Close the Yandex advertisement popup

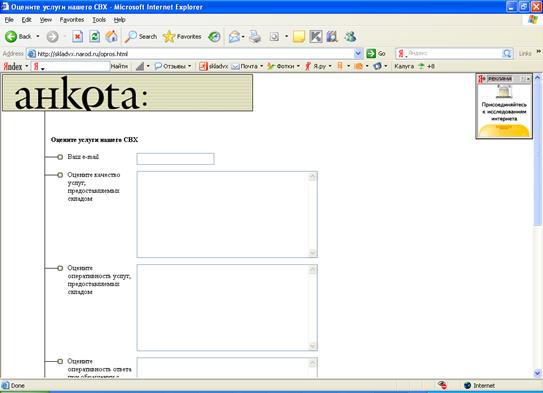528,79
